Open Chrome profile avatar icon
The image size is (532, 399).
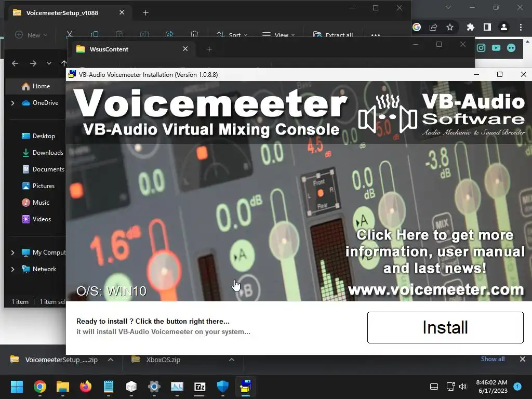pos(504,27)
